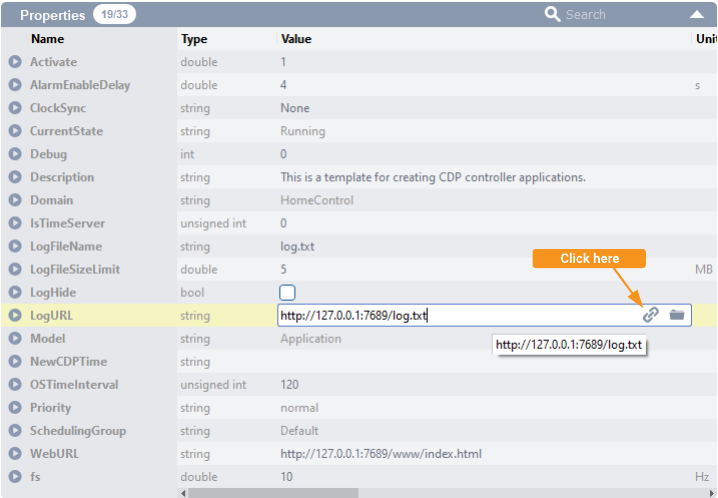Toggle the LogHide checkbox
This screenshot has height=498, width=718.
(x=288, y=292)
